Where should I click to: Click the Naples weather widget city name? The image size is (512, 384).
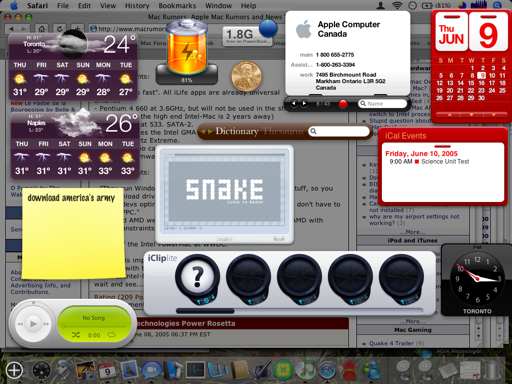36,123
